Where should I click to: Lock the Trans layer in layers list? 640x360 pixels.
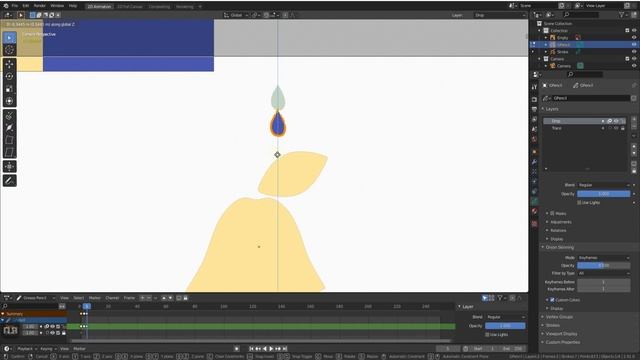[622, 128]
